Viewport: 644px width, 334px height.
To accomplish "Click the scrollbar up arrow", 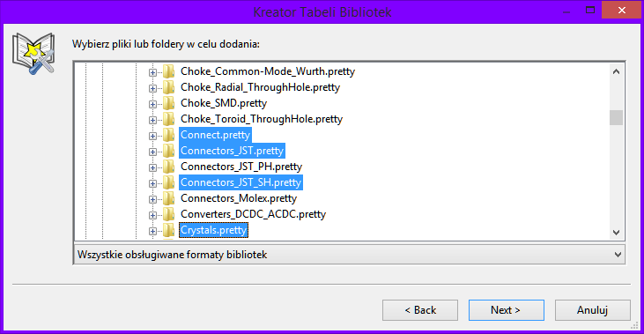I will (616, 71).
